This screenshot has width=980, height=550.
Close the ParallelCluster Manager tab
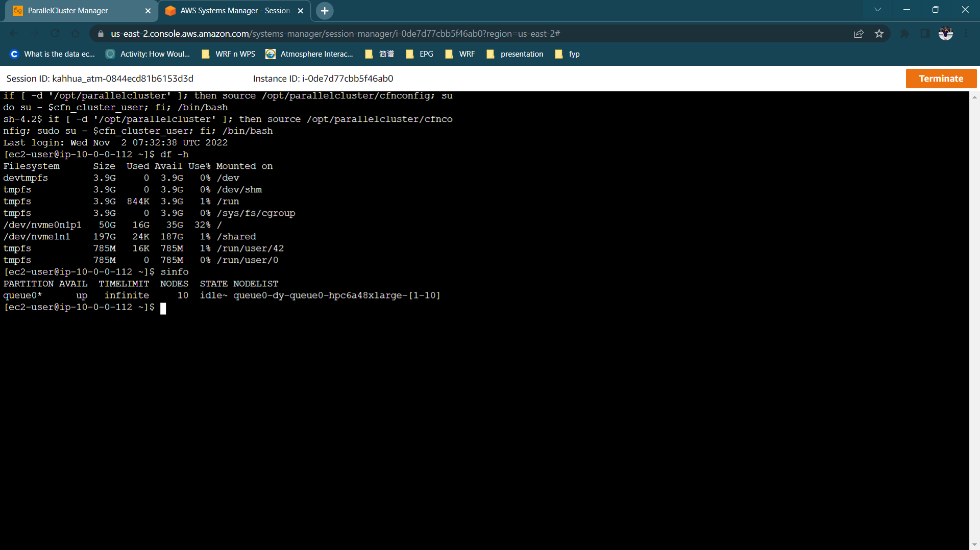tap(148, 11)
